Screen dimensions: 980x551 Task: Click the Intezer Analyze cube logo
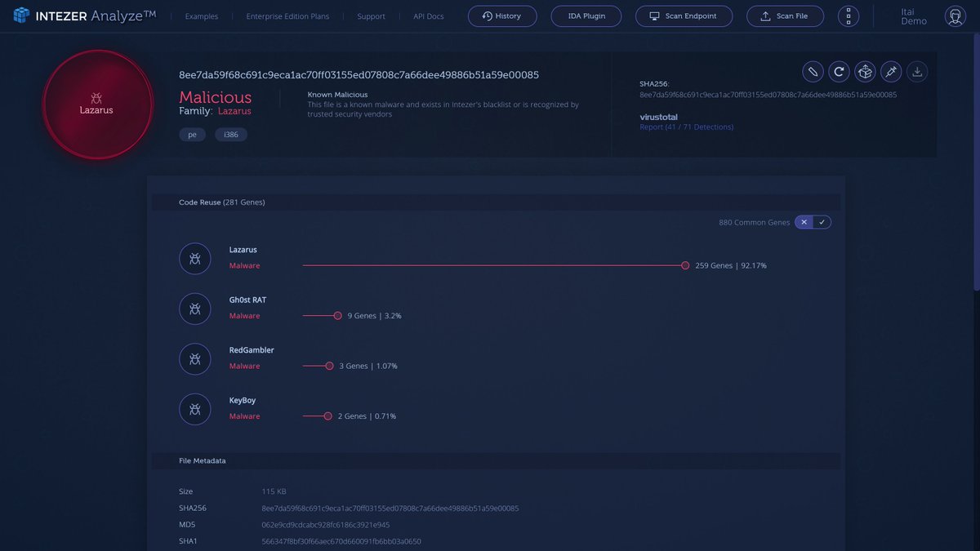click(21, 16)
